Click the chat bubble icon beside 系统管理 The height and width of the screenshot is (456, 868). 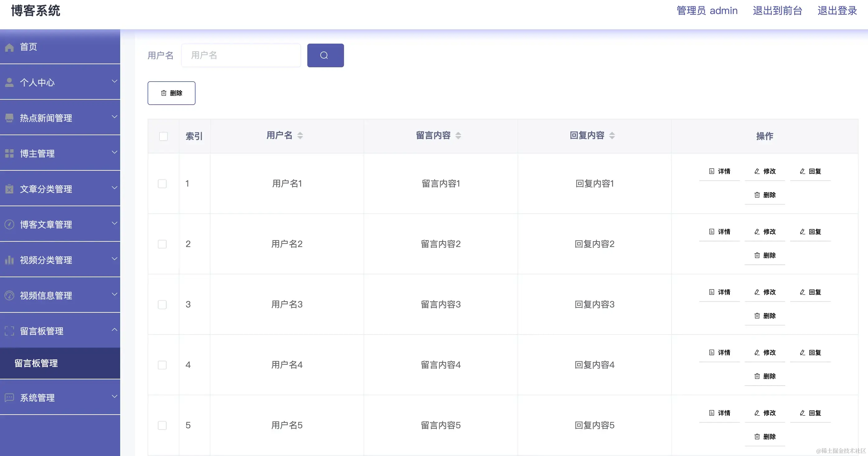pos(9,398)
